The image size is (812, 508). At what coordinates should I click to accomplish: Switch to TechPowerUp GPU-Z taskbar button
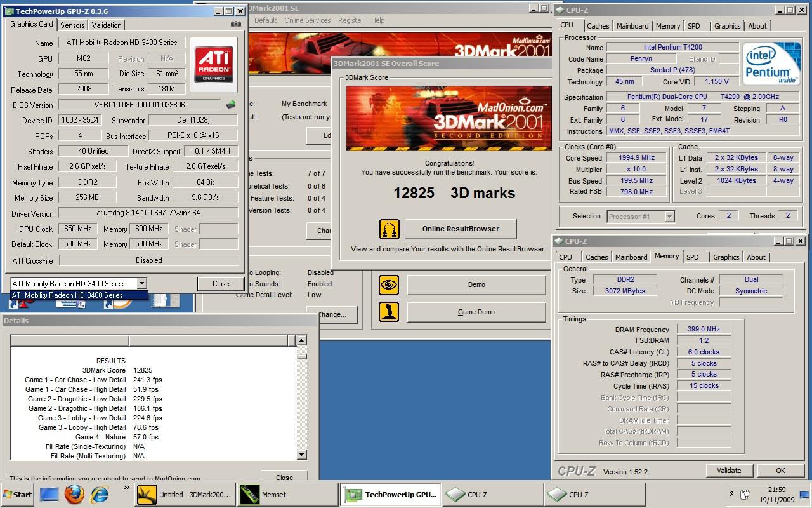(390, 495)
